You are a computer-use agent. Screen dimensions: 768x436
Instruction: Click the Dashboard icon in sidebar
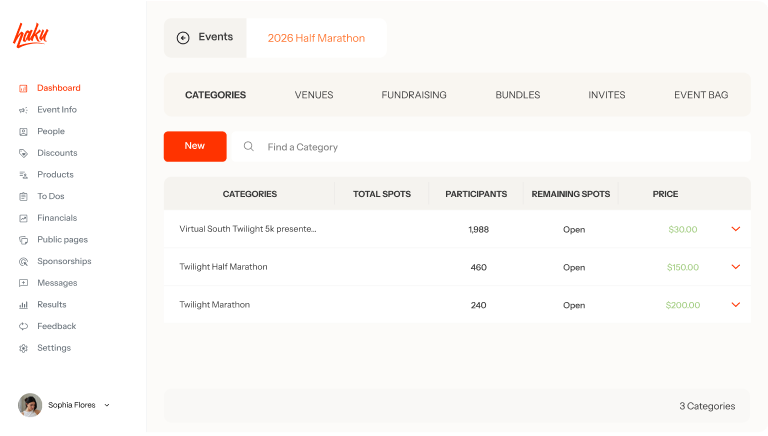pyautogui.click(x=23, y=89)
